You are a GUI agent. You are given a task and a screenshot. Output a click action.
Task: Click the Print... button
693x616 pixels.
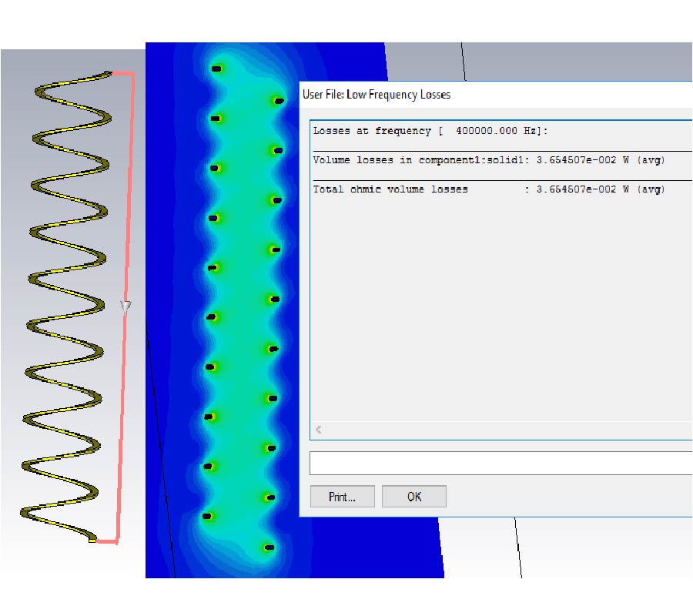tap(342, 497)
